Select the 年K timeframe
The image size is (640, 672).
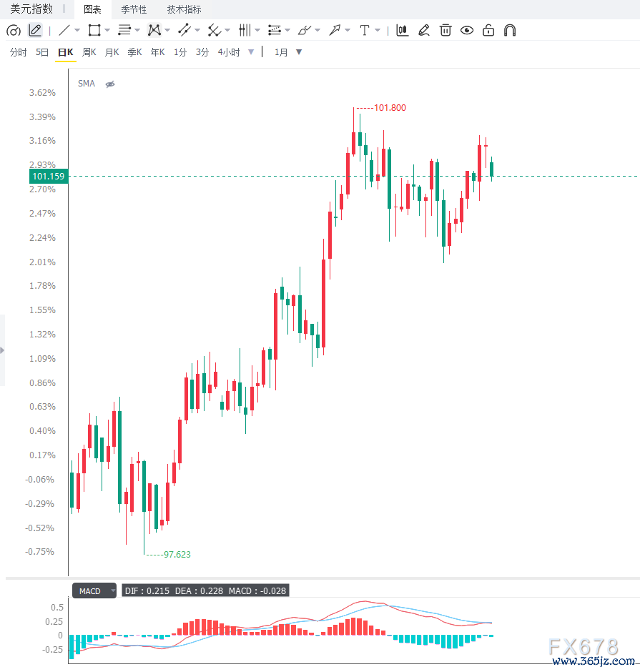pos(158,52)
